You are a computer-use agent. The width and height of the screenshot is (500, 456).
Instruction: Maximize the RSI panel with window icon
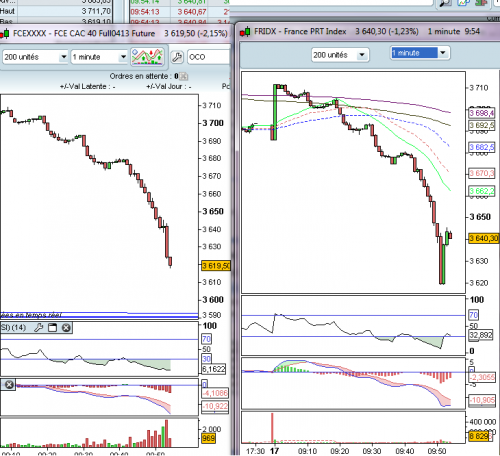click(52, 328)
